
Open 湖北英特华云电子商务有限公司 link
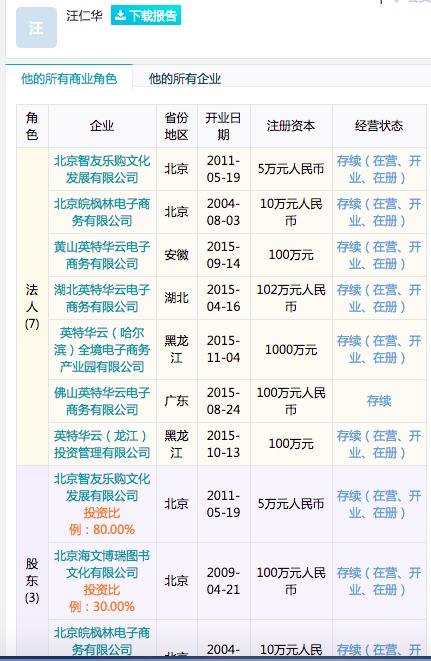pos(102,298)
